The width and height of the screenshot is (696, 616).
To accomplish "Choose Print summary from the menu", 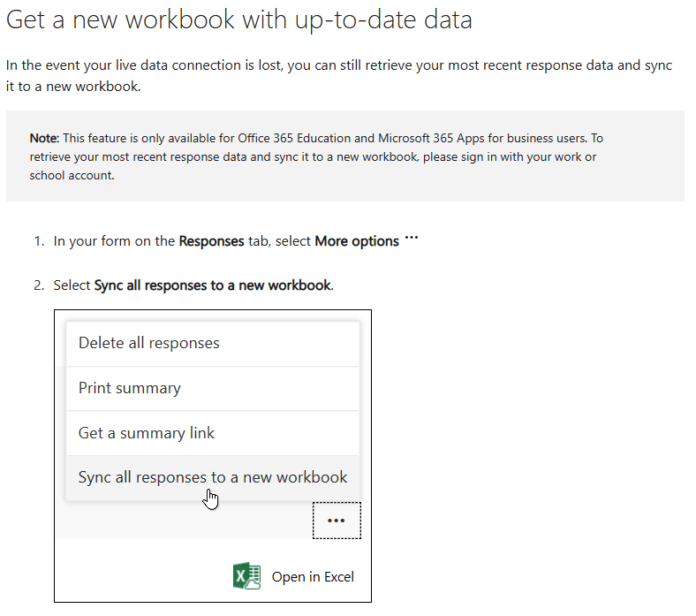I will point(213,389).
